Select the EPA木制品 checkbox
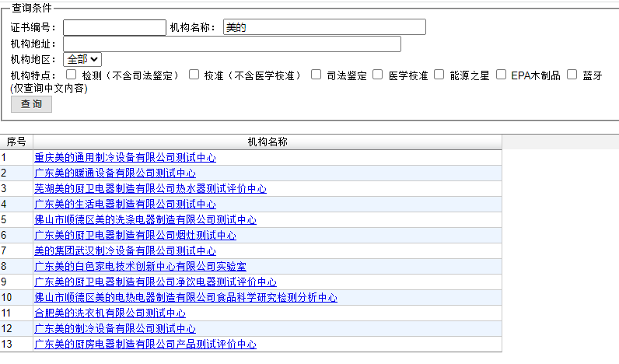Screen dimensions: 619x364 (x=501, y=75)
